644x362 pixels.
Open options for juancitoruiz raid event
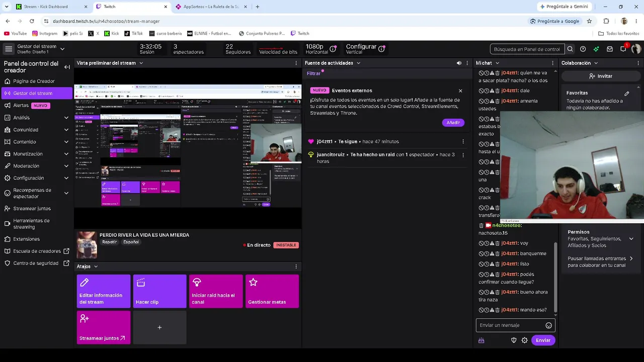tap(463, 155)
